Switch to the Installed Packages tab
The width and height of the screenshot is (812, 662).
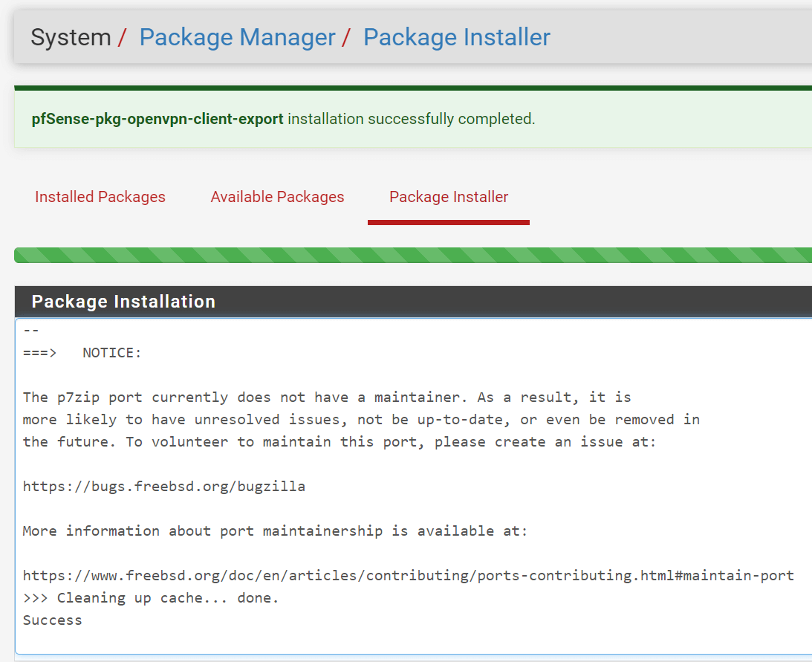pos(100,197)
